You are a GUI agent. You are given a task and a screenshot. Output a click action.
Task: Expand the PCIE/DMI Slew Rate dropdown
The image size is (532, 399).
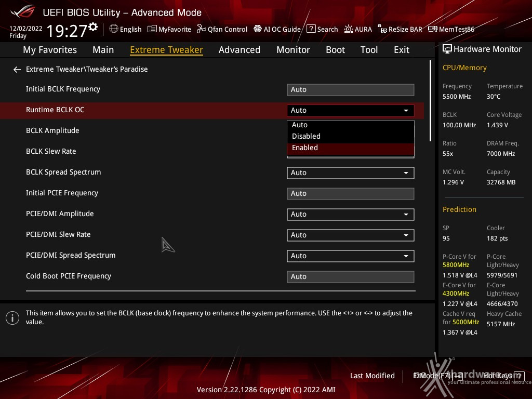click(351, 235)
